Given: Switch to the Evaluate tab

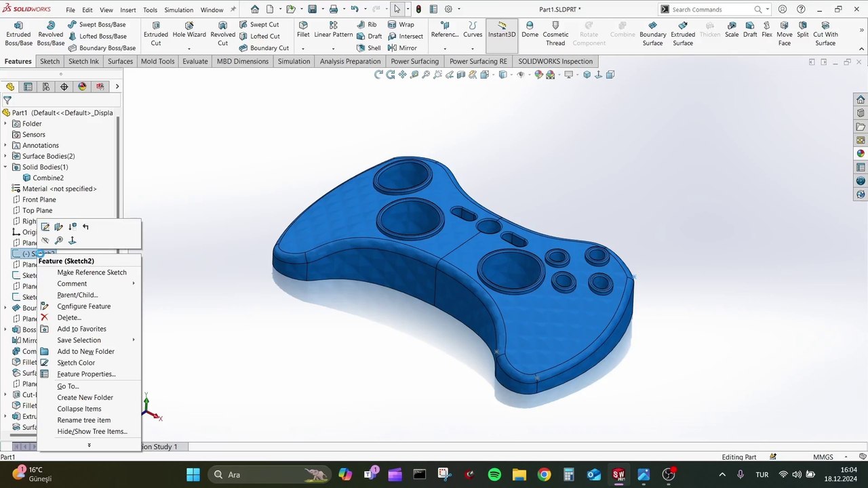Looking at the screenshot, I should (x=195, y=61).
